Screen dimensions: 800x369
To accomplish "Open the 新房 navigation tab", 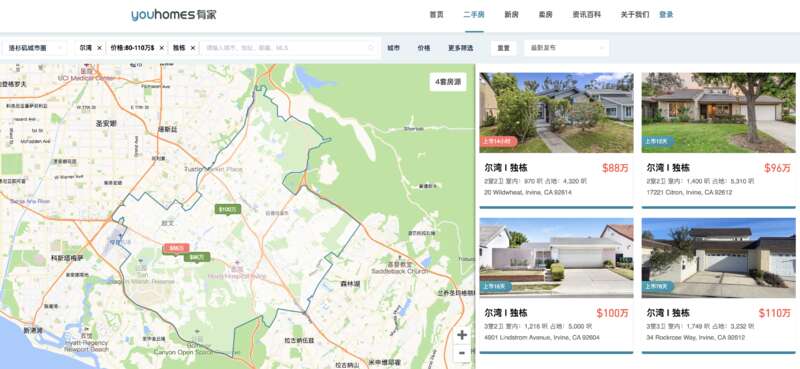I will click(512, 15).
